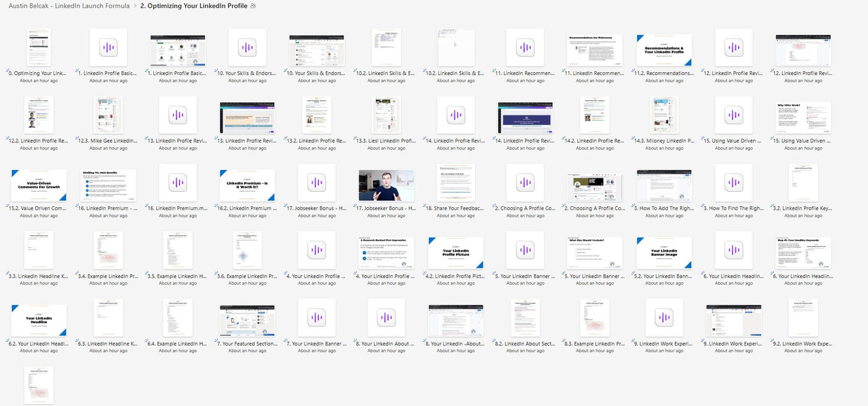868x406 pixels.
Task: Click the '7. Your LinkedIn Banner' audio icon
Action: point(317,318)
